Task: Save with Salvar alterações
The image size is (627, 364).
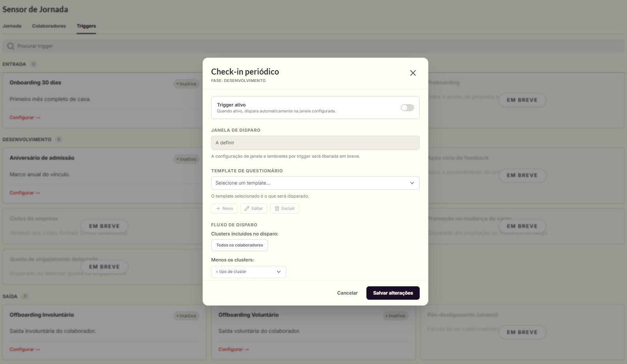Action: 393,293
